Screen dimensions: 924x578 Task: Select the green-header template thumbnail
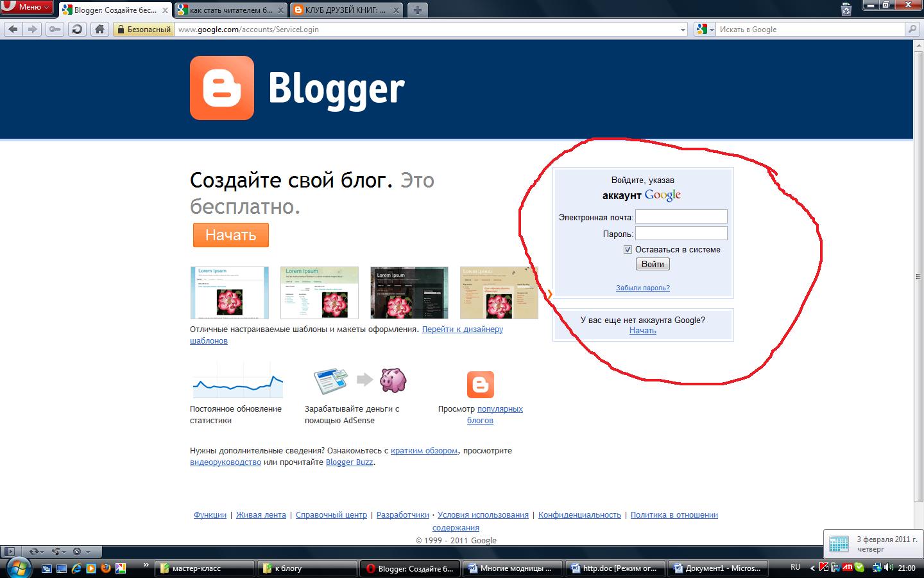point(320,293)
